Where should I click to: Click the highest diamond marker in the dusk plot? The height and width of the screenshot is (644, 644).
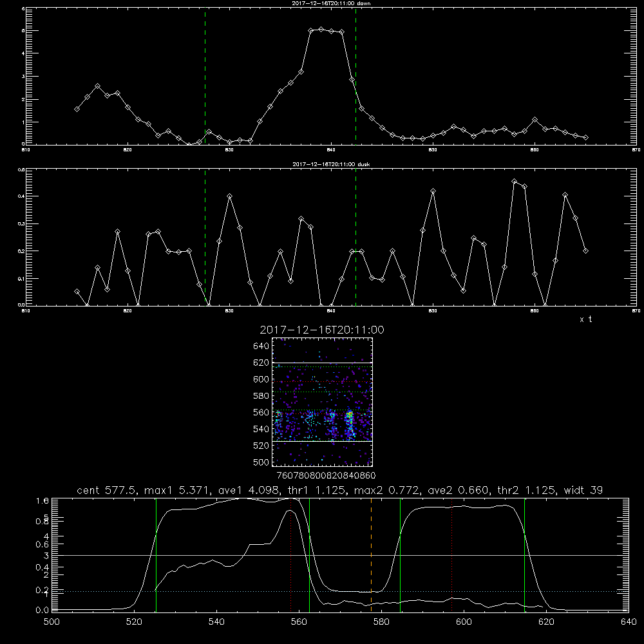(x=514, y=181)
